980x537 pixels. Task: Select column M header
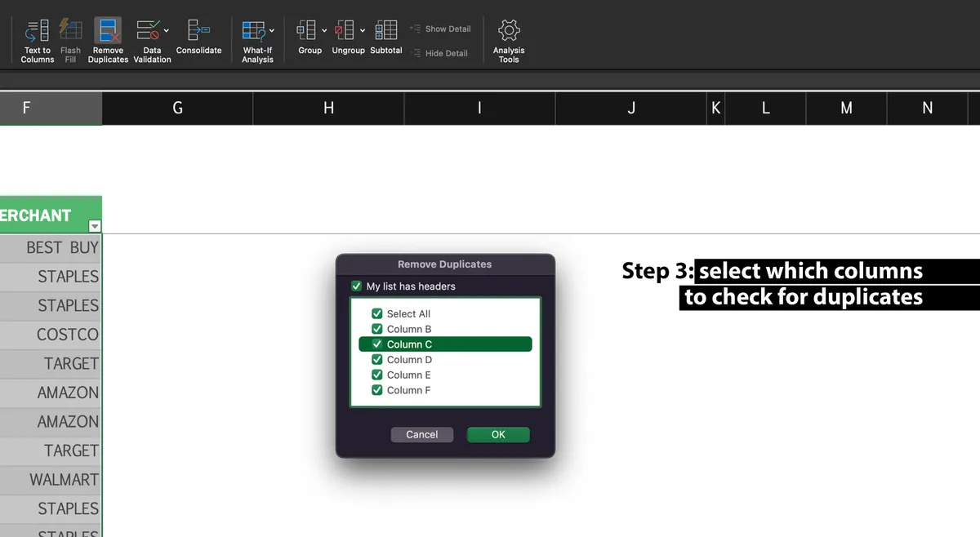(x=846, y=108)
